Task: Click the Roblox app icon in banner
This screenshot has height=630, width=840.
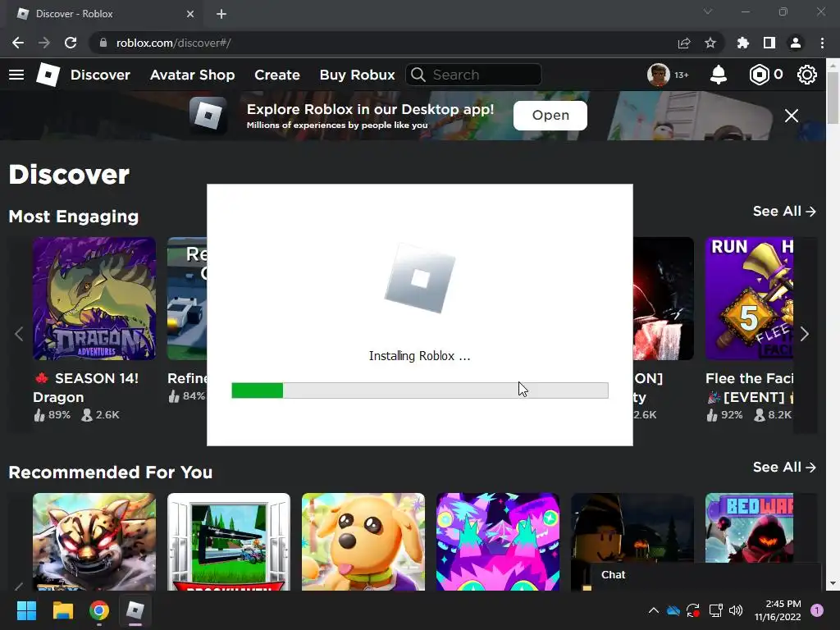Action: tap(208, 115)
